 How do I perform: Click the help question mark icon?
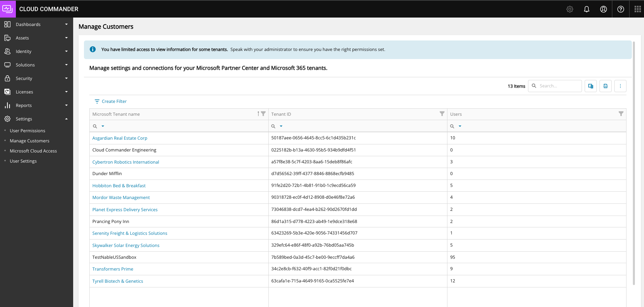[x=621, y=9]
